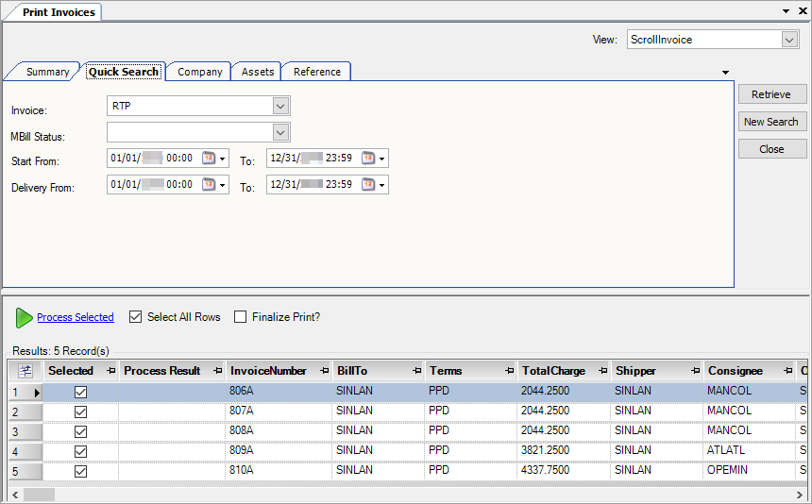Open calendar picker for Start From date
Screen dimensions: 812x504
pos(209,159)
